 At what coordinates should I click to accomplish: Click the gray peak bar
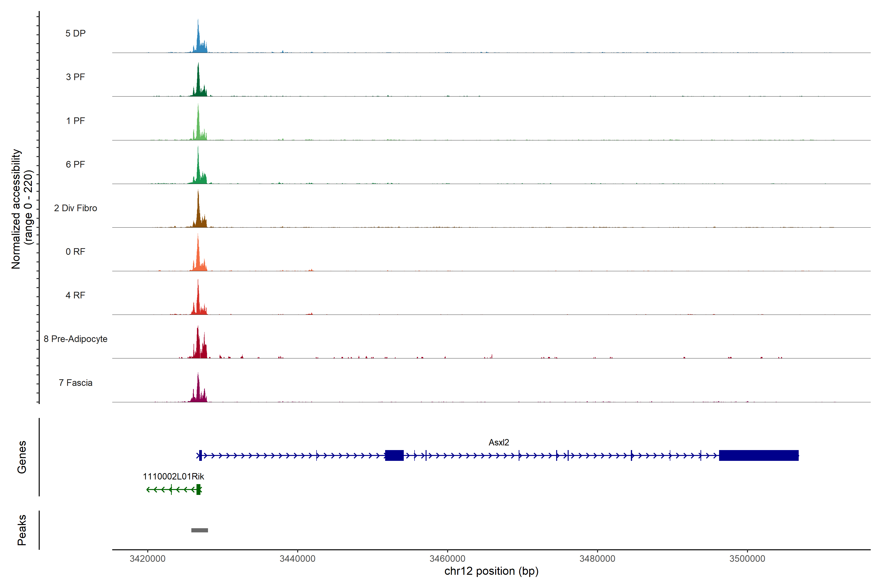tap(199, 530)
